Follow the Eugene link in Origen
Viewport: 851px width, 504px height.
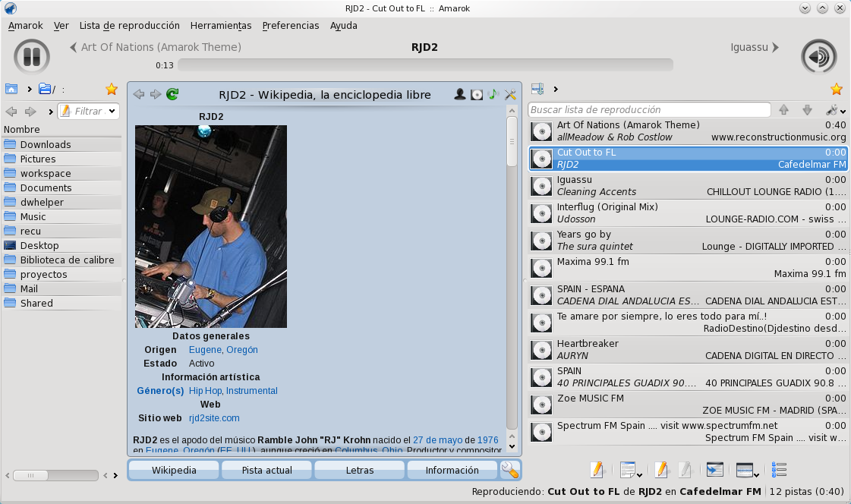pyautogui.click(x=205, y=350)
